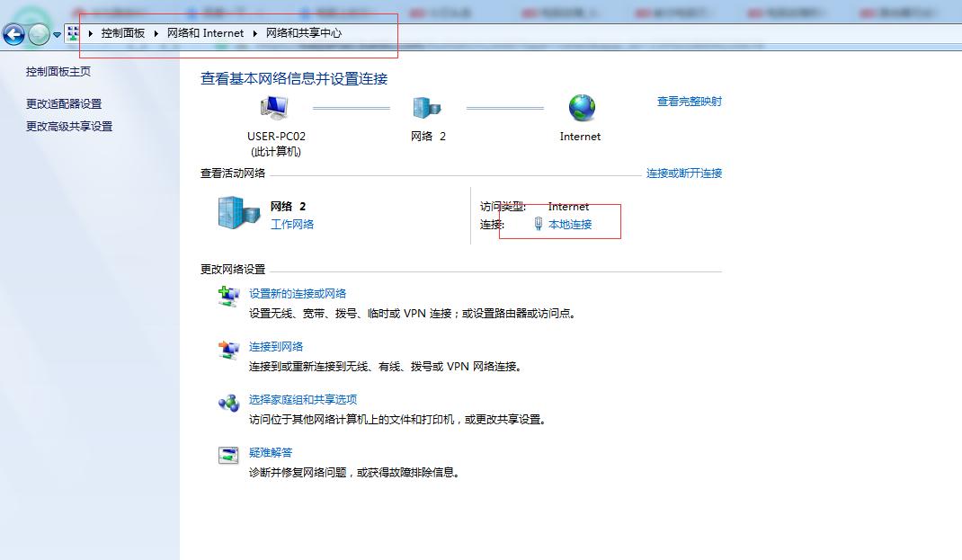Viewport: 962px width, 560px height.
Task: Click the 疑难解答 troubleshooting icon
Action: coord(227,456)
